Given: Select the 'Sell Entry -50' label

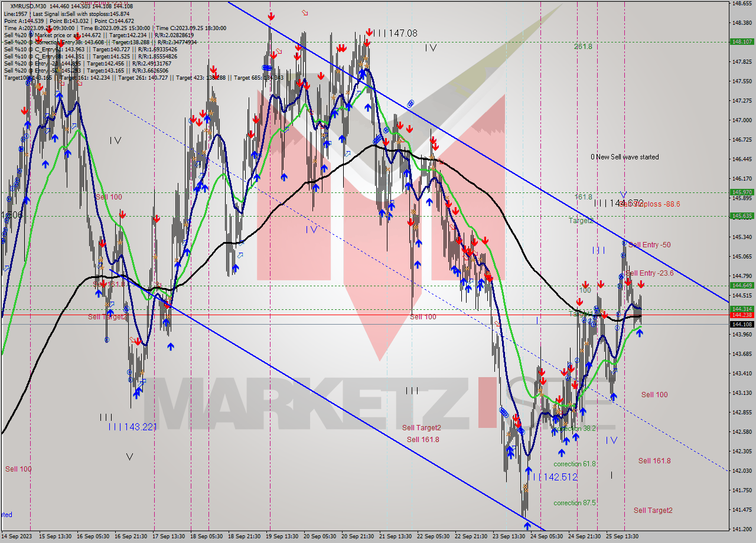Looking at the screenshot, I should (x=649, y=245).
